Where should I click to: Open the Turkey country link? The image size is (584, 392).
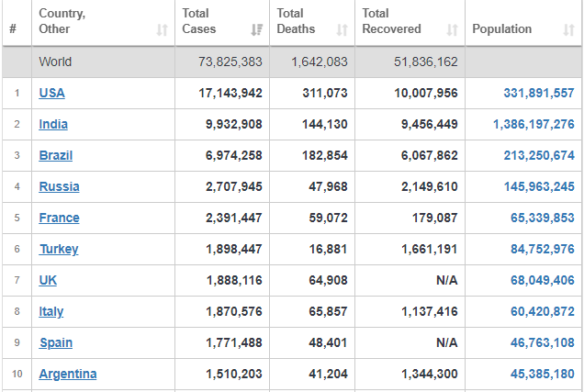pyautogui.click(x=59, y=249)
